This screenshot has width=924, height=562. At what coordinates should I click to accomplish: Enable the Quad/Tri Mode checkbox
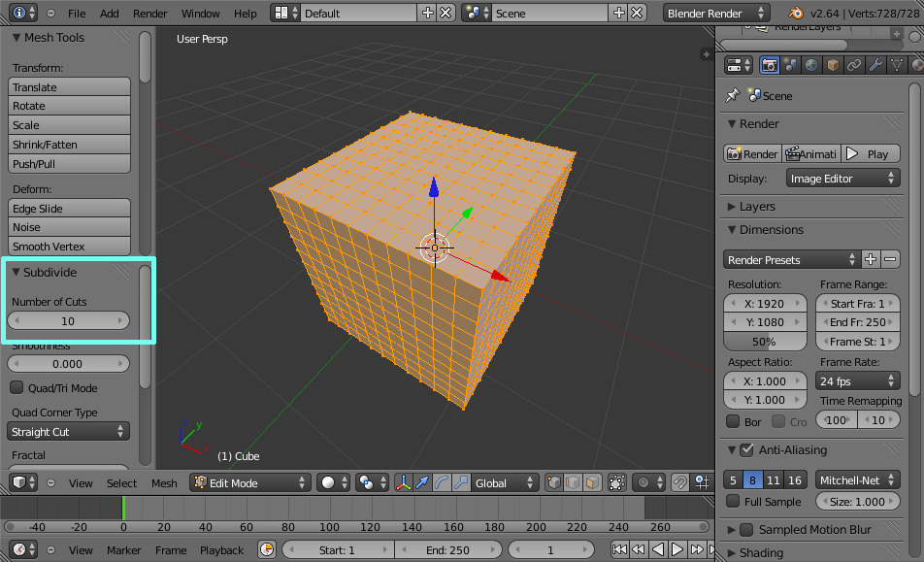pos(16,388)
